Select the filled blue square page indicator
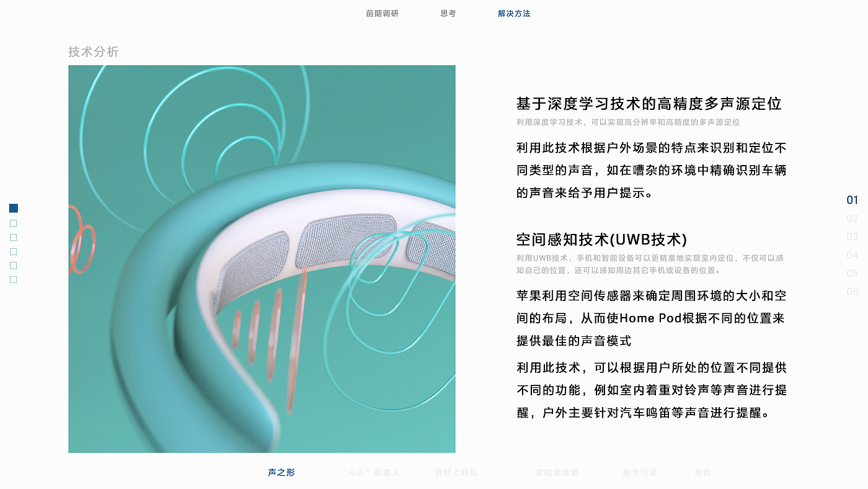 tap(14, 209)
